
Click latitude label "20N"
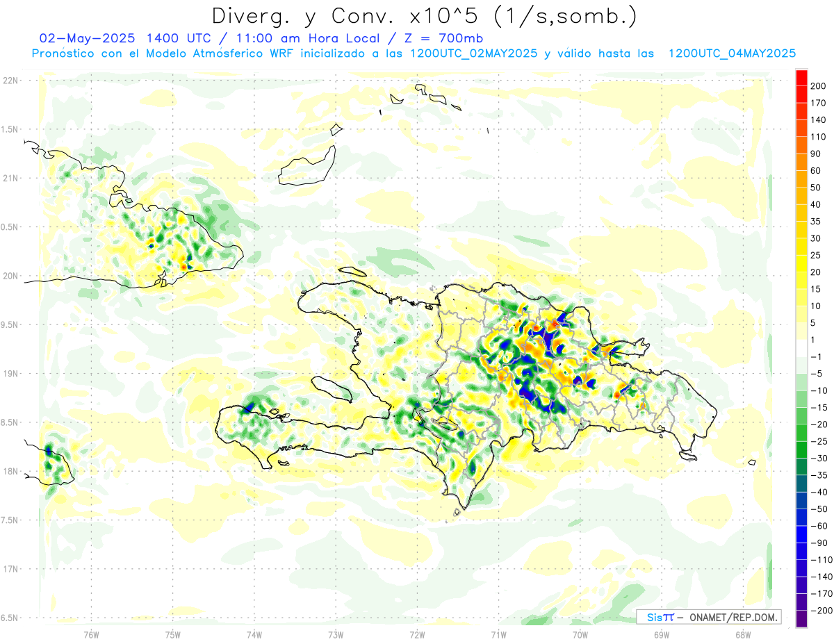click(x=10, y=276)
